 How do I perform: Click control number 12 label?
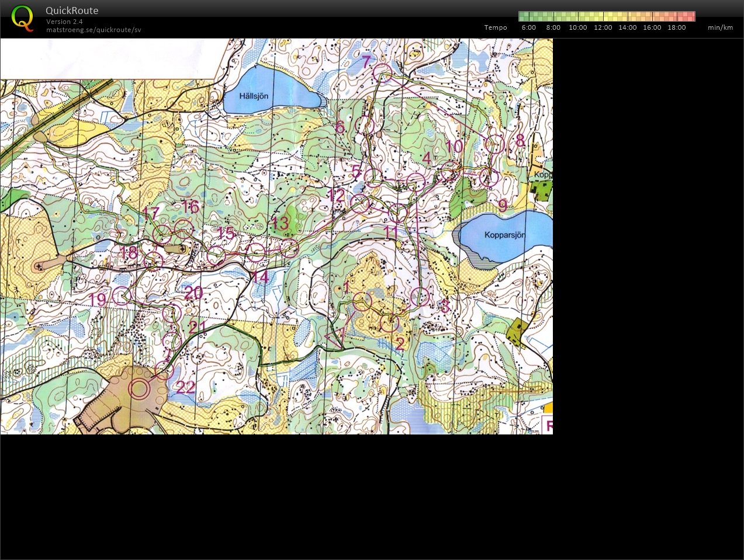(336, 196)
